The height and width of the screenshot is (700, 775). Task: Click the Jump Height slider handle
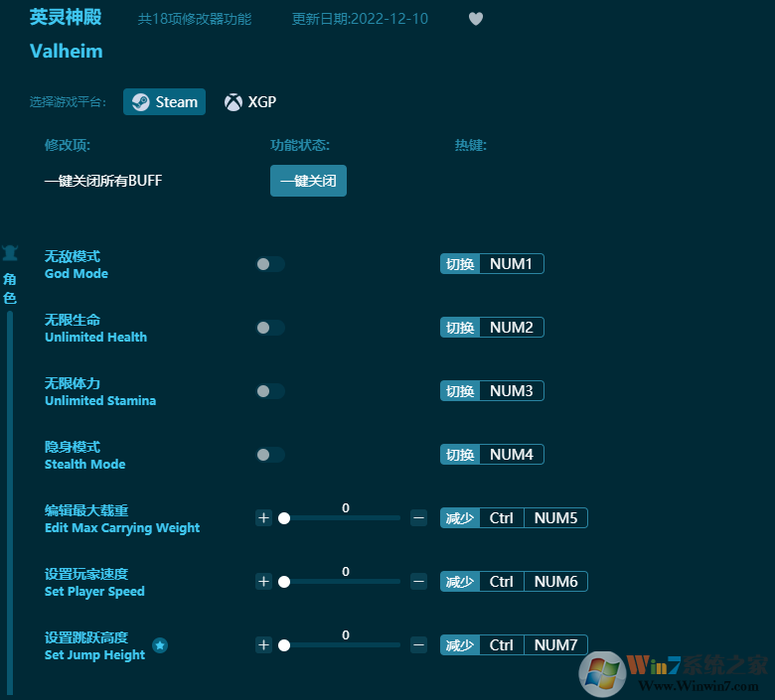click(x=284, y=645)
